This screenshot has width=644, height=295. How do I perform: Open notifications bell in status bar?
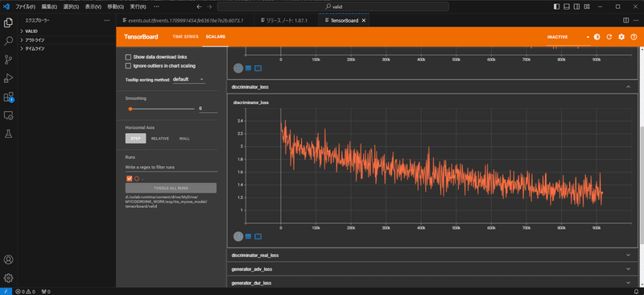pyautogui.click(x=636, y=291)
